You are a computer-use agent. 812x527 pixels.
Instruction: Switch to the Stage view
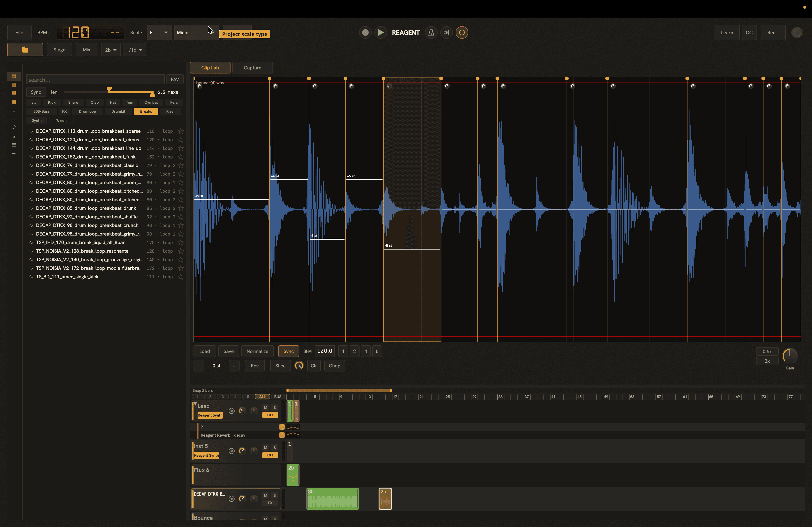(59, 50)
